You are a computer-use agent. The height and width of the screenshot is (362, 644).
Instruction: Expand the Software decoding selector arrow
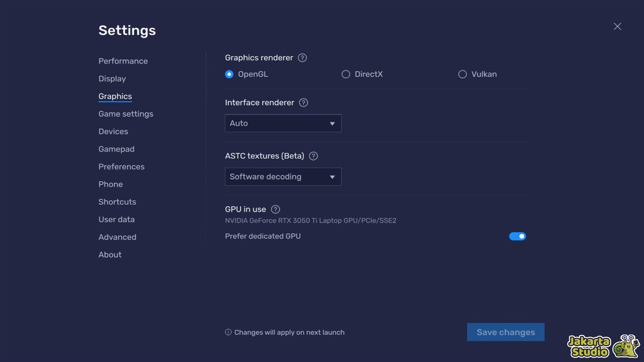332,177
